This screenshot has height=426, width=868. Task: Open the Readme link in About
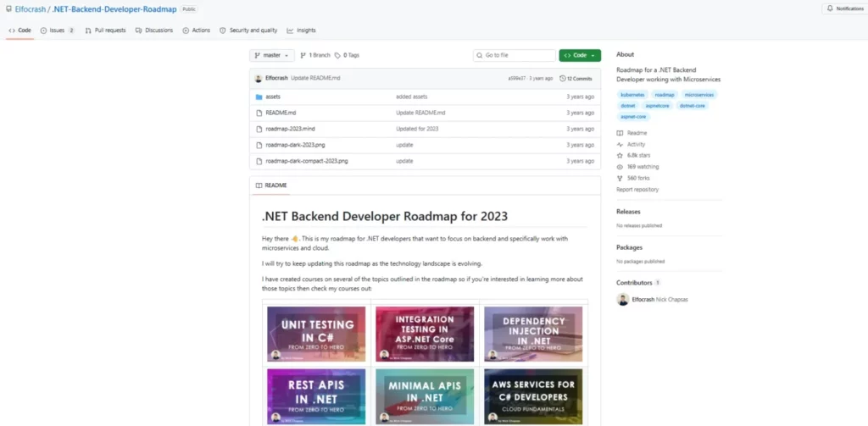(632, 133)
